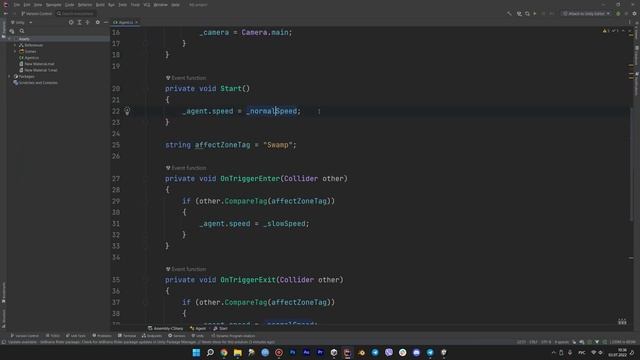Open After Effects from the taskbar
The width and height of the screenshot is (640, 360).
pos(307,353)
